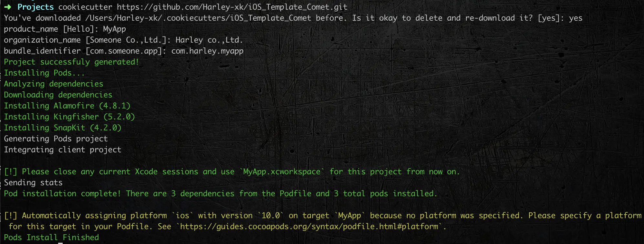Click the 'Sending stats' line
Screen dimensions: 644x244
(x=33, y=183)
